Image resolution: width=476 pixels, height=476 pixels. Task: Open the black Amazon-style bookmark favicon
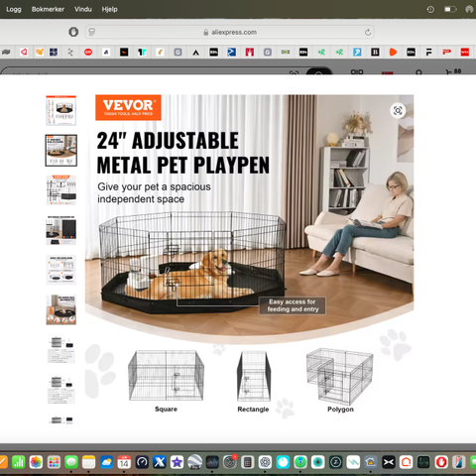(x=124, y=52)
